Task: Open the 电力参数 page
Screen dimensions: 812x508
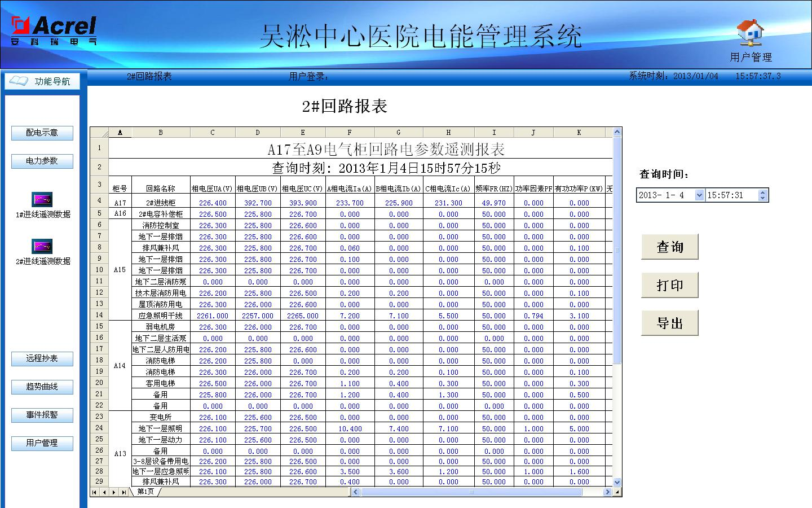Action: 42,161
